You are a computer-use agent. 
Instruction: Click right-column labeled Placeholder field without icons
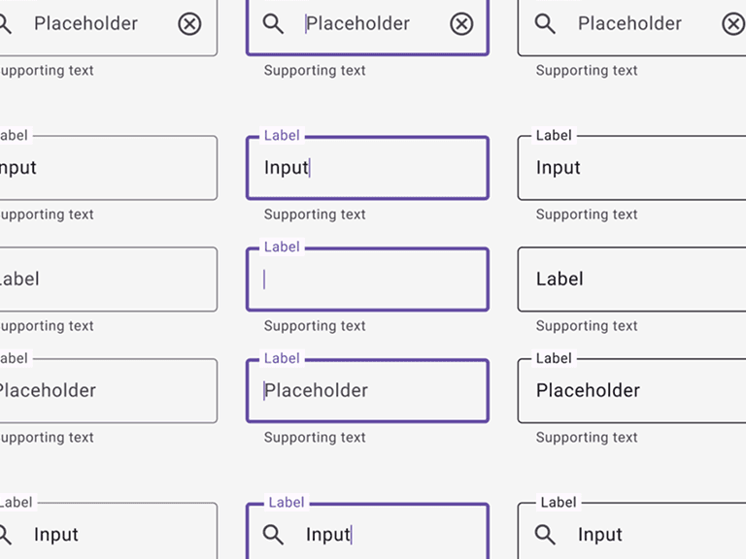pos(631,391)
